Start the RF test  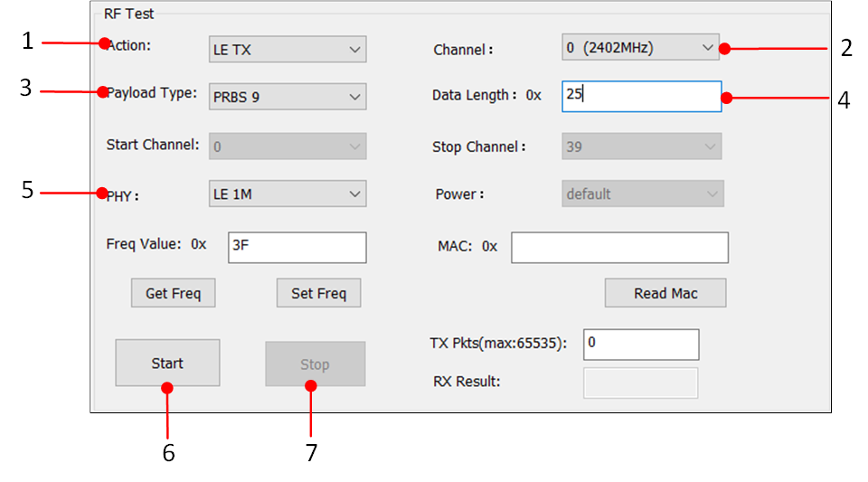(x=167, y=363)
